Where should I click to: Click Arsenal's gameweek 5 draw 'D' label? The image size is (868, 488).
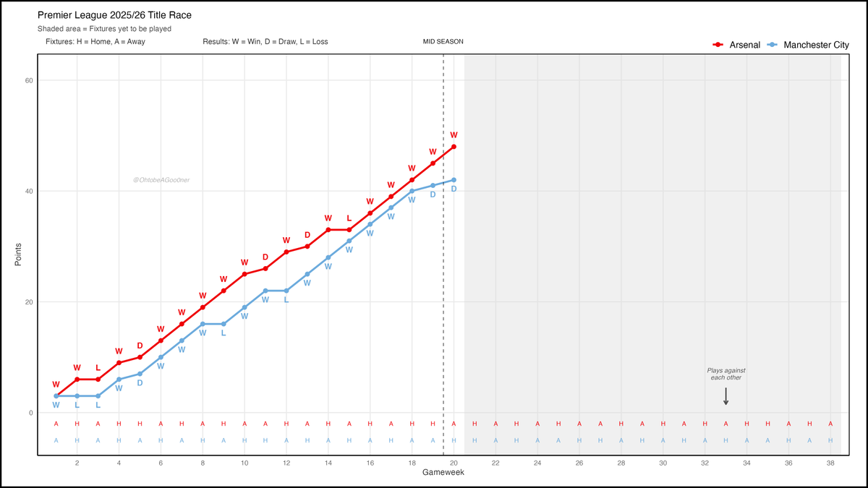point(140,346)
